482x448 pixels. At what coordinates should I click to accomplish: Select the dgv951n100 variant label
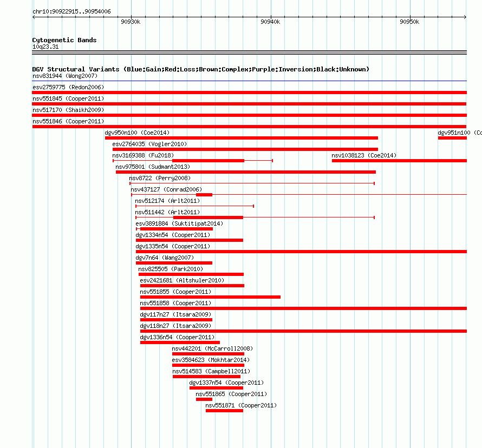click(460, 133)
